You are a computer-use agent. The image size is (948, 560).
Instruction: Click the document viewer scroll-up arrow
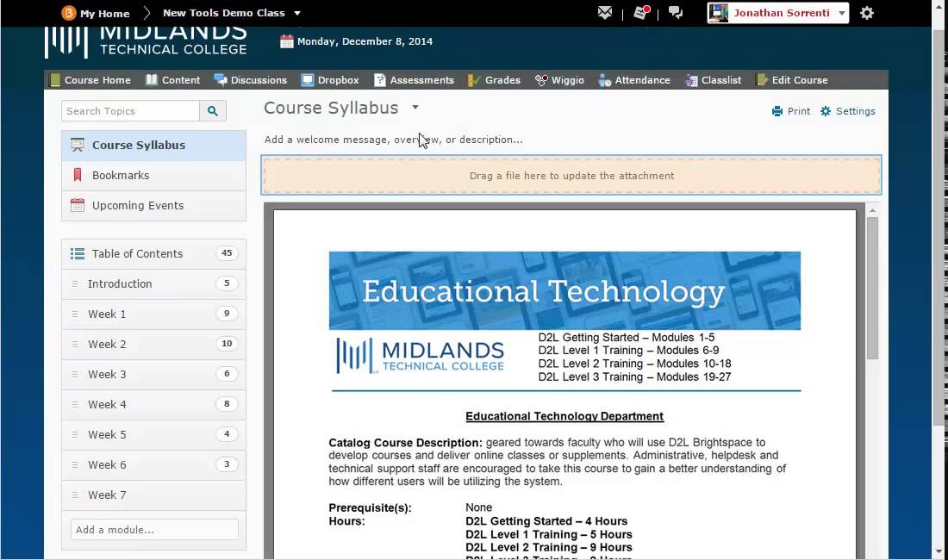872,210
